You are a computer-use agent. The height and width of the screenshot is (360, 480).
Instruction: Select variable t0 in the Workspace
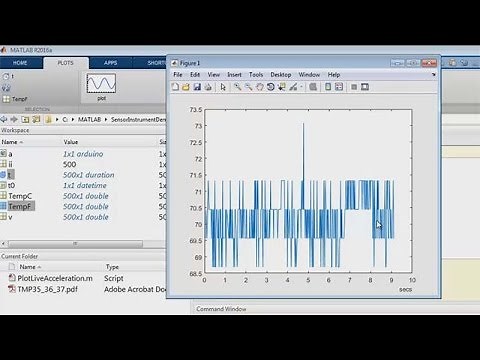click(x=11, y=185)
